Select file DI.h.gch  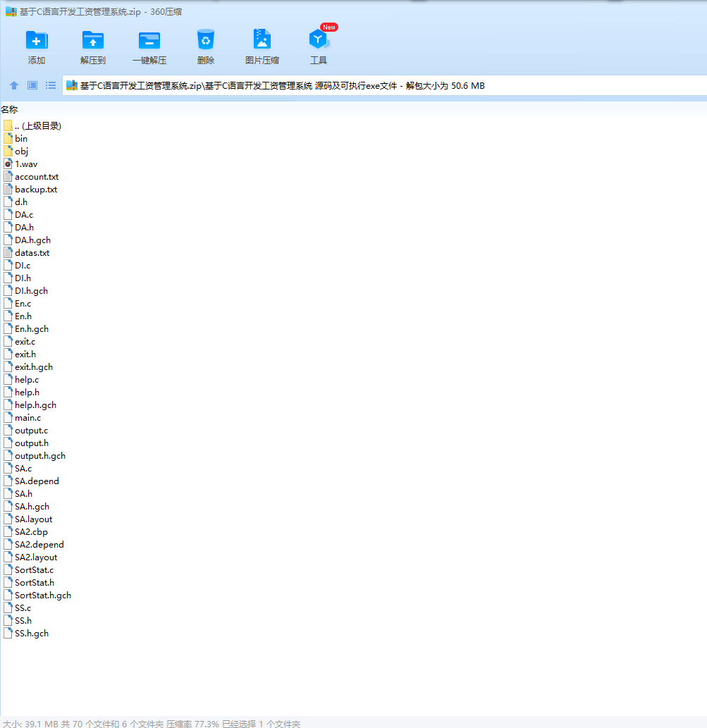pyautogui.click(x=25, y=290)
